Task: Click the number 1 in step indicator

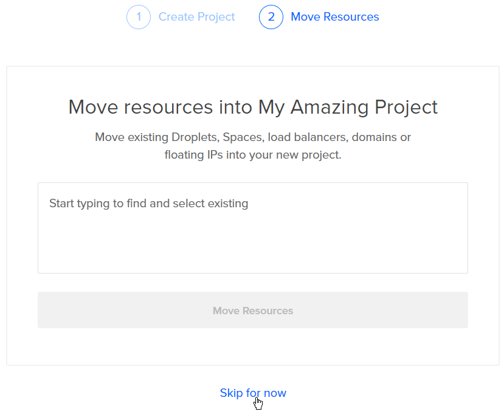Action: (x=139, y=16)
